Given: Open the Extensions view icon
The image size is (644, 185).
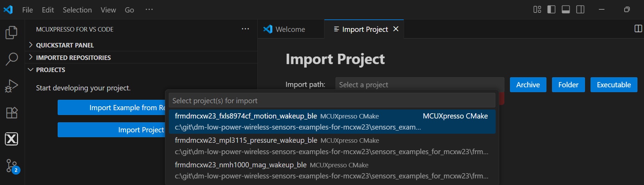Looking at the screenshot, I should click(11, 113).
